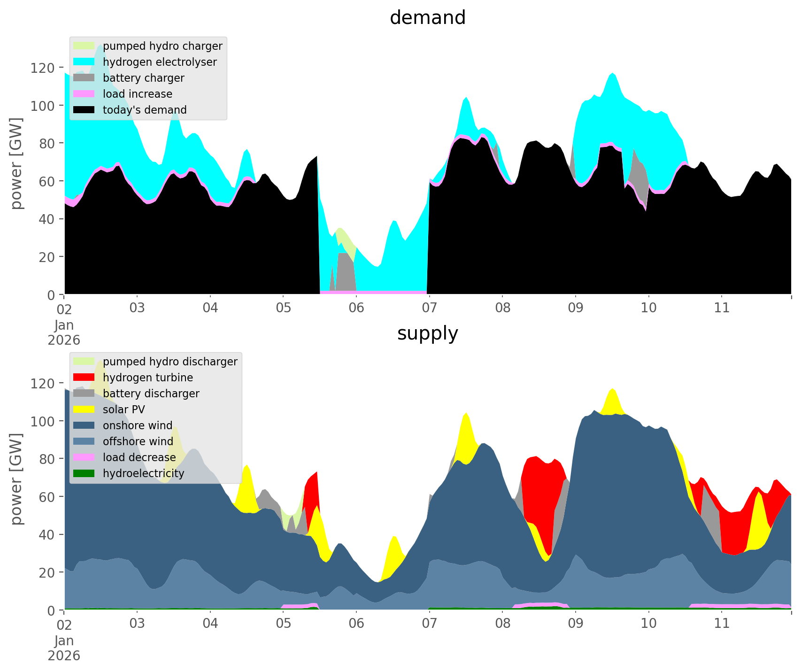
Task: Click the onshore wind legend swatch
Action: [85, 425]
